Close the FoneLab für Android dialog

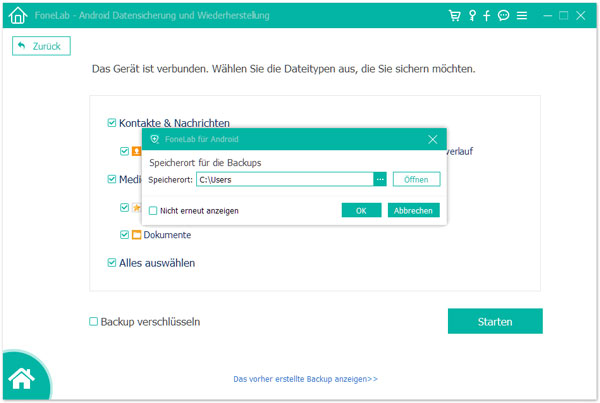[432, 139]
